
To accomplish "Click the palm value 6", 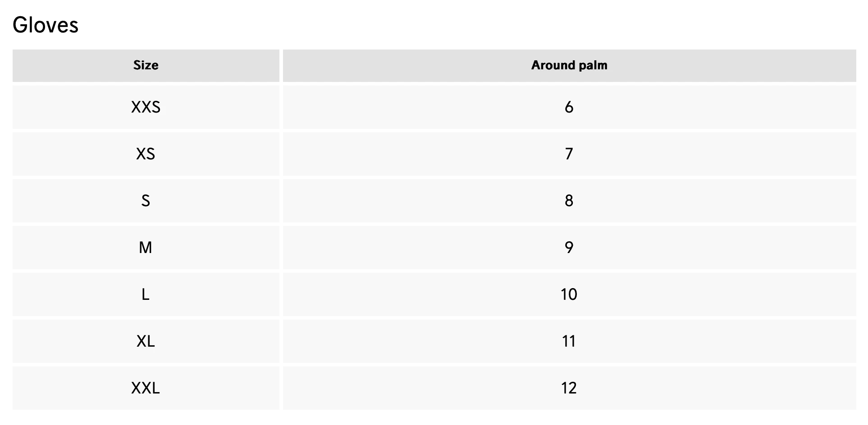I will click(569, 107).
